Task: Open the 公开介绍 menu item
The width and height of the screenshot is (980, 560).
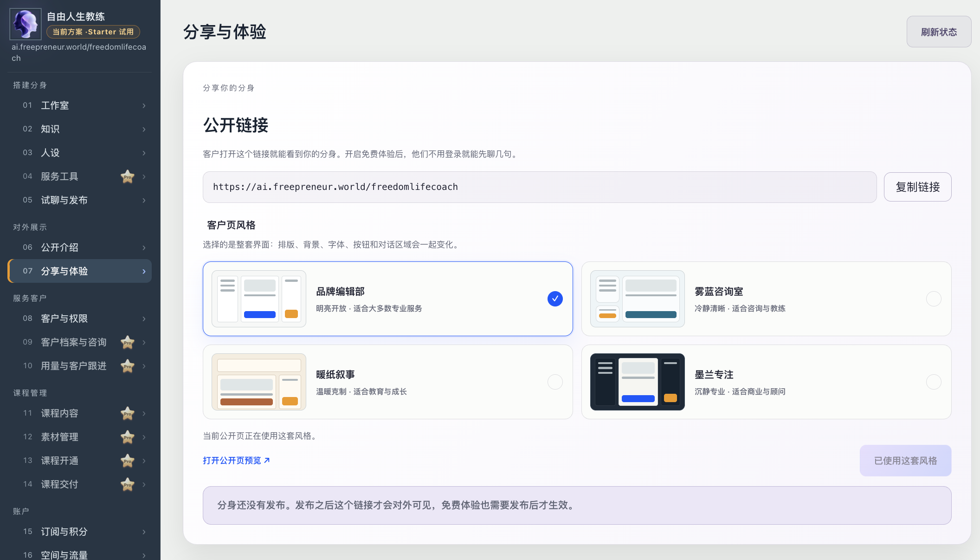Action: tap(80, 247)
